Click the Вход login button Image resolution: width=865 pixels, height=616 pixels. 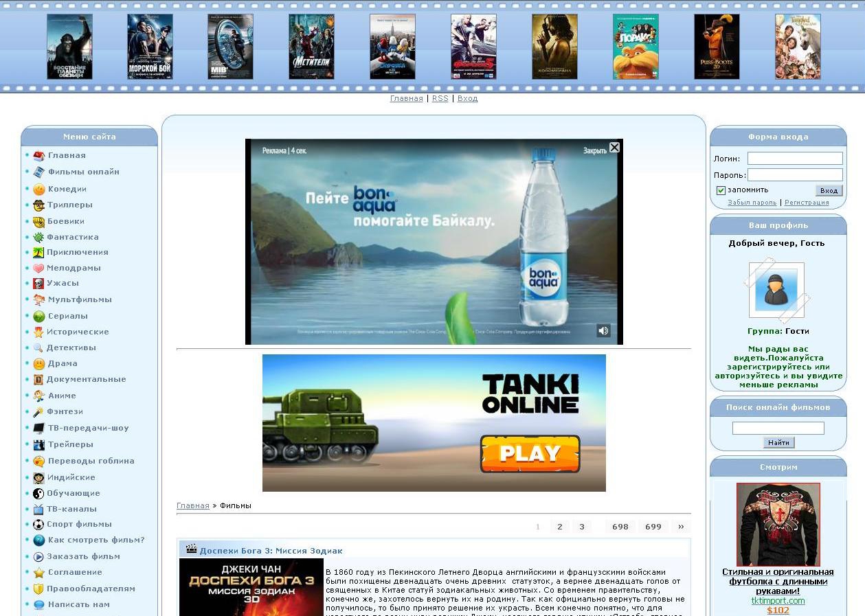coord(829,190)
